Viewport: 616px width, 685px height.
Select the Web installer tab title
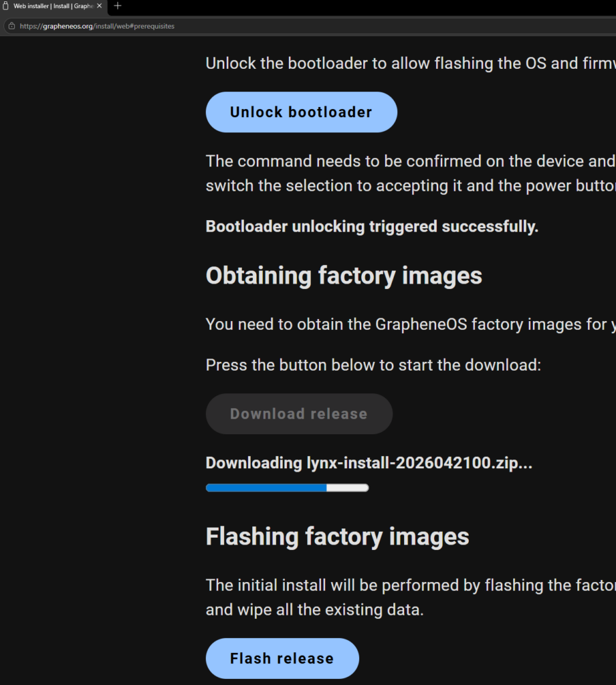click(x=54, y=6)
